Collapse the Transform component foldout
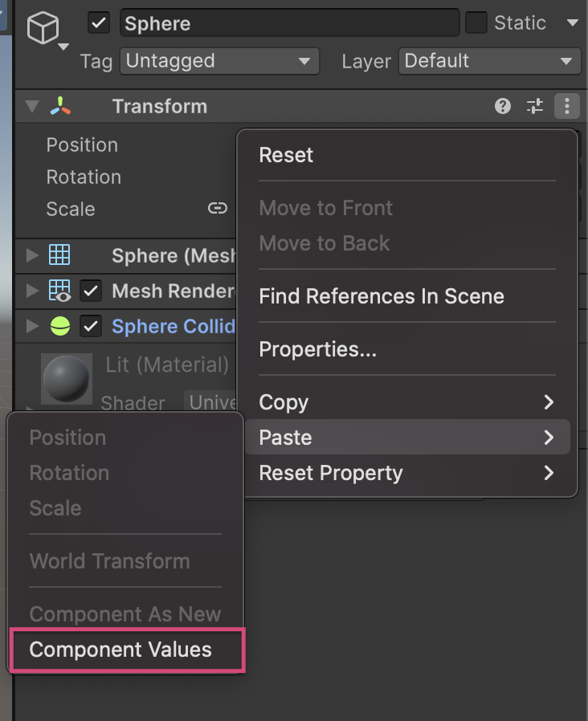This screenshot has height=721, width=588. tap(32, 106)
